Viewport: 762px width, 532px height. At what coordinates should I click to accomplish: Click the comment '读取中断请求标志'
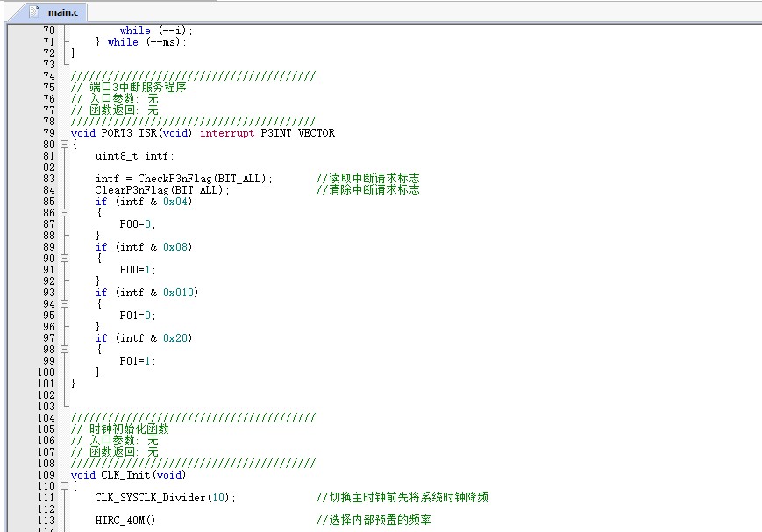374,178
